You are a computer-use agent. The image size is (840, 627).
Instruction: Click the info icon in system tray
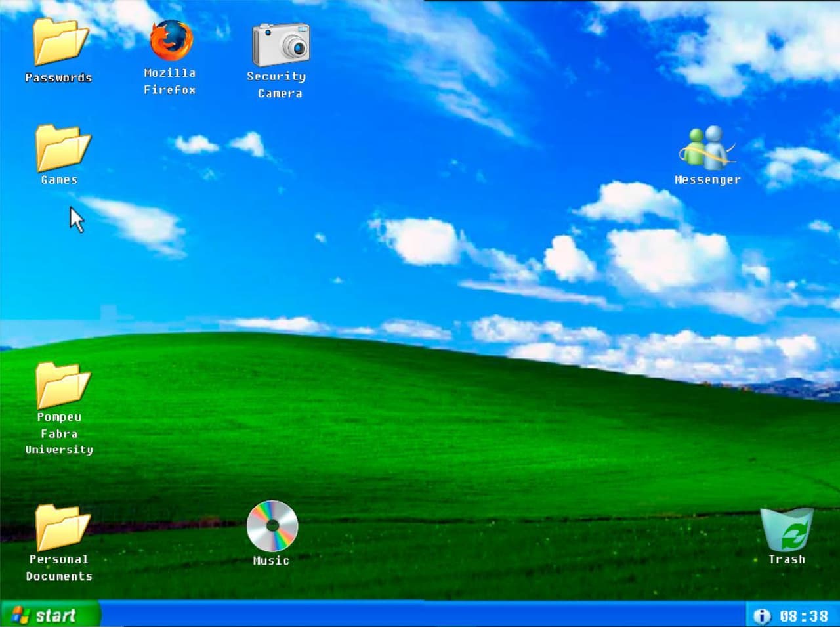pyautogui.click(x=762, y=616)
